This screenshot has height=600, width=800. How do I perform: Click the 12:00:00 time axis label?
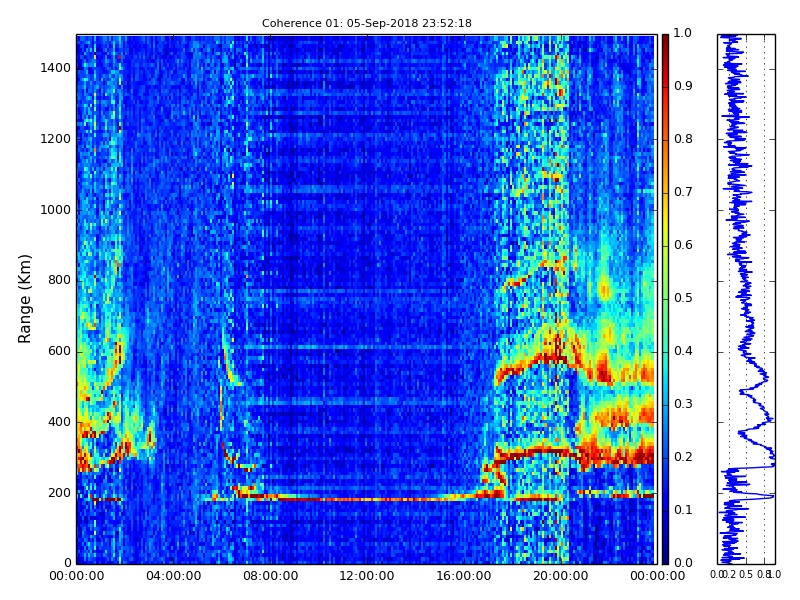[x=366, y=576]
